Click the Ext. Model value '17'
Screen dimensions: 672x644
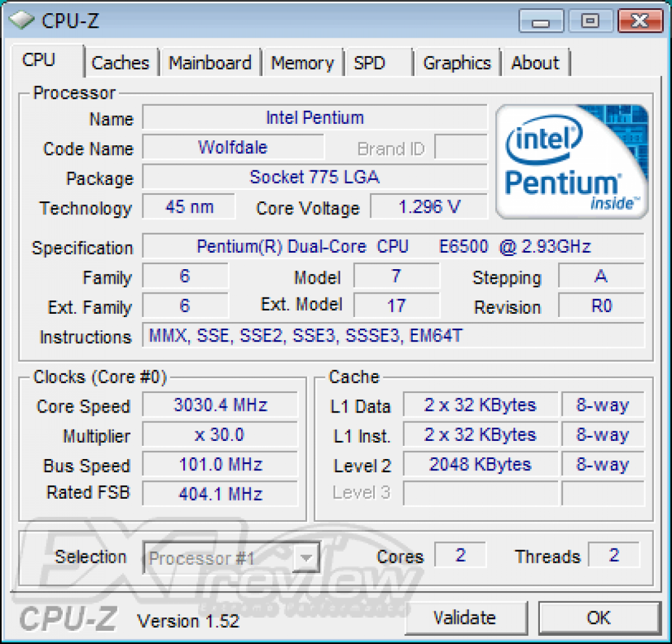pyautogui.click(x=396, y=306)
